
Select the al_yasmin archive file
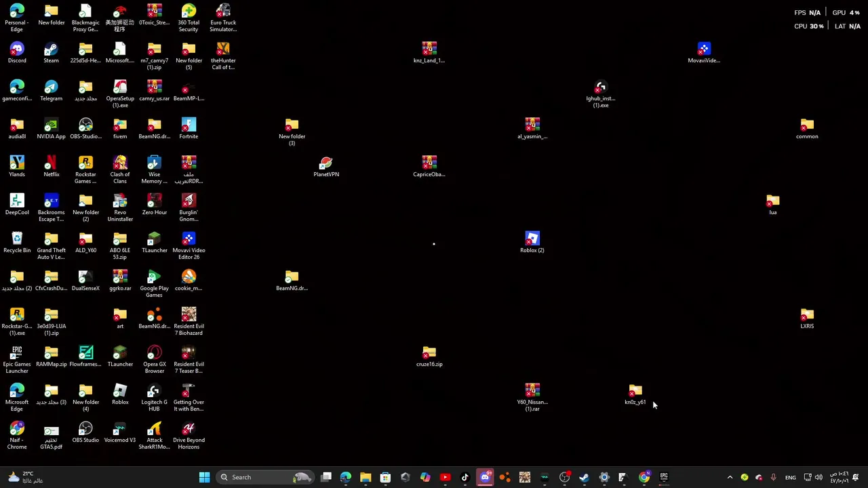532,129
